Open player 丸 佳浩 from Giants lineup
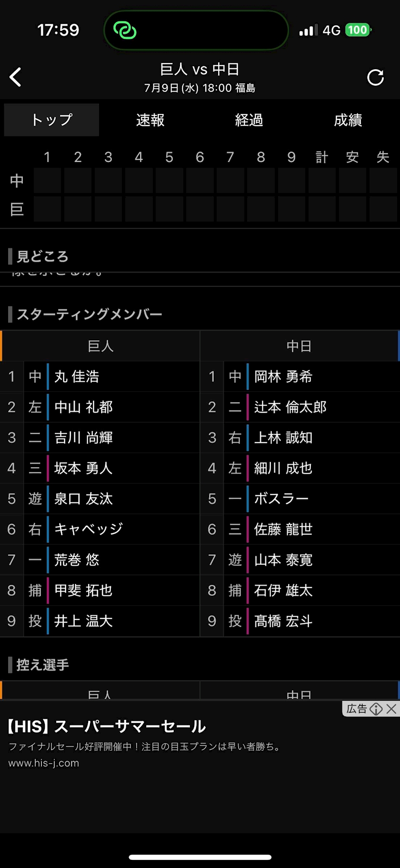Image resolution: width=400 pixels, height=868 pixels. point(77,377)
